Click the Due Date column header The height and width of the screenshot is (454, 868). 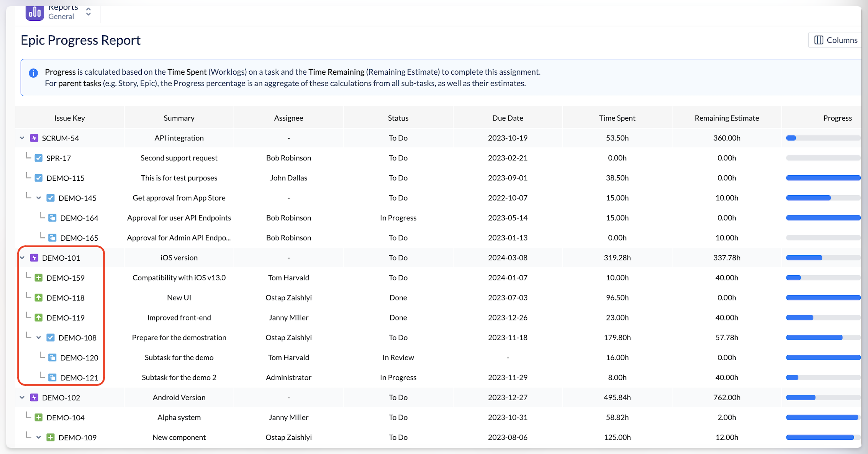(508, 118)
